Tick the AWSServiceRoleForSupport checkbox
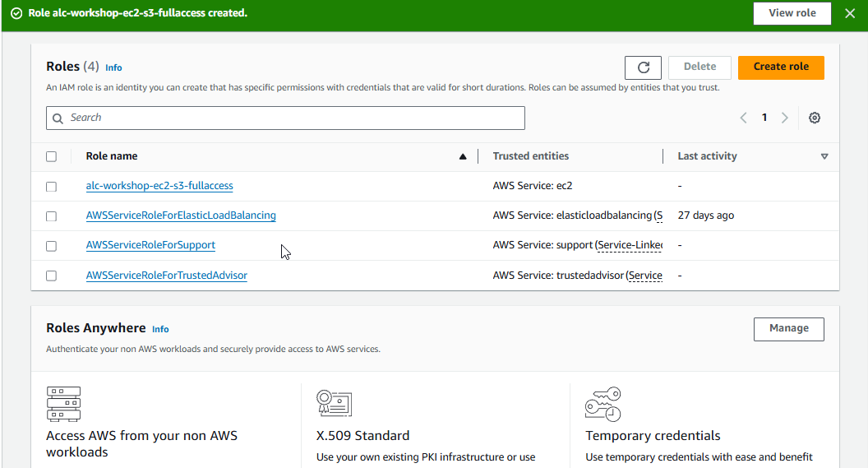 click(x=51, y=246)
